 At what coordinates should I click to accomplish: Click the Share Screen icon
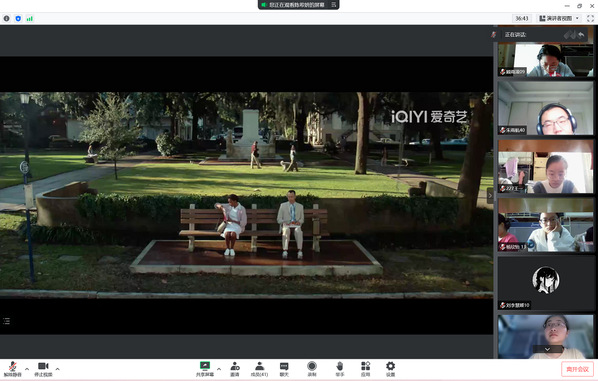click(x=205, y=369)
